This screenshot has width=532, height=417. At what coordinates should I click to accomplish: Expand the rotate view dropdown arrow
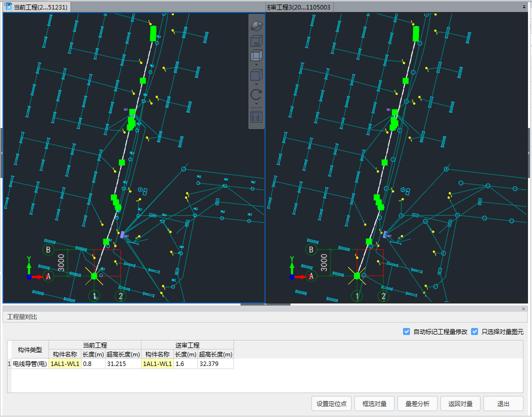[x=256, y=103]
